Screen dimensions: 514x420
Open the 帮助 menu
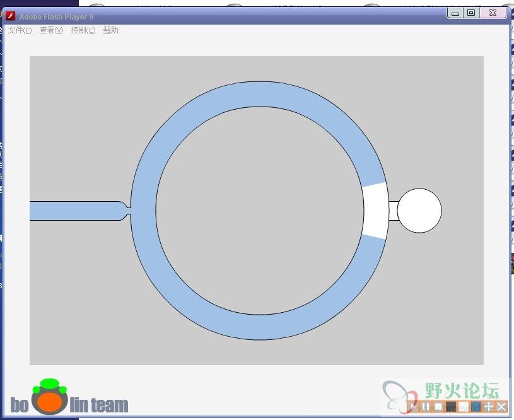click(x=111, y=30)
